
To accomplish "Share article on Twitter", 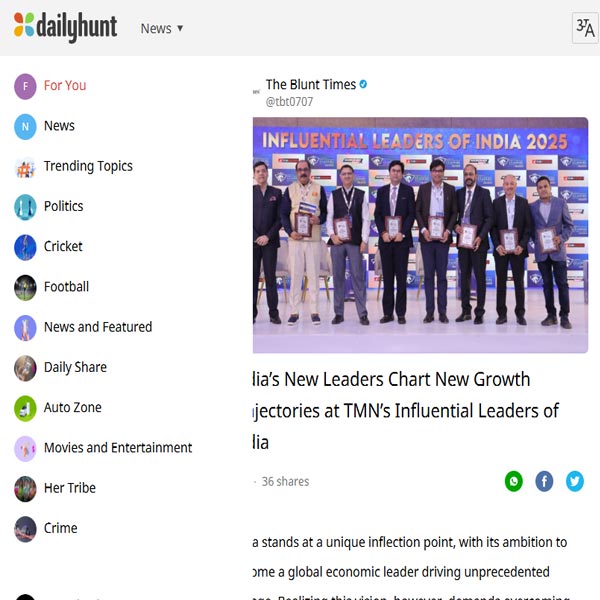I will point(575,481).
